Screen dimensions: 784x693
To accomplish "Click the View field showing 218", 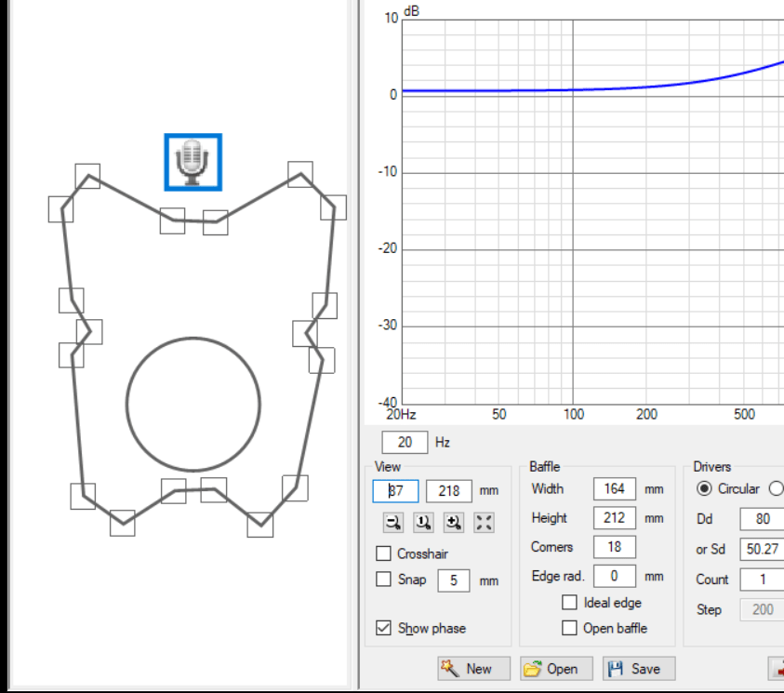I will click(449, 491).
